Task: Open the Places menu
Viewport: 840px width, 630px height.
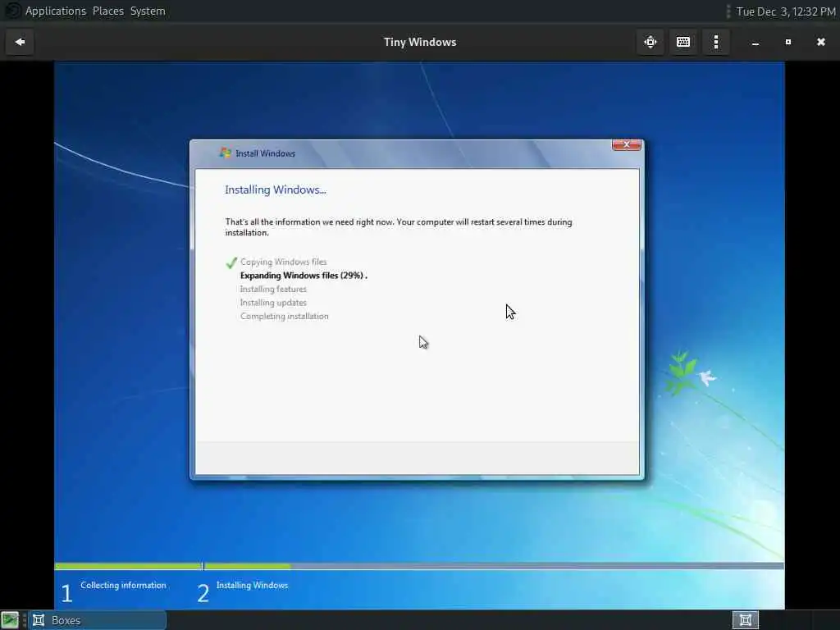Action: (x=107, y=11)
